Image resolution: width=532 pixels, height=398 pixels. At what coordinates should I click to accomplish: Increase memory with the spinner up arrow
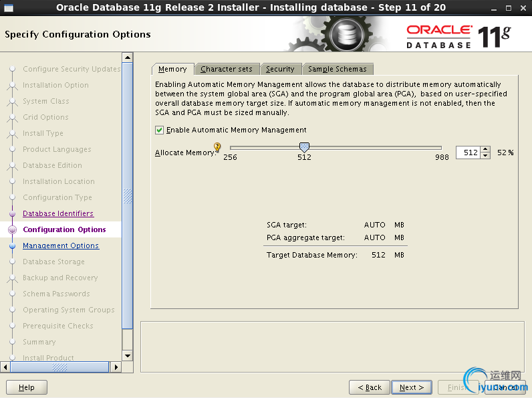pos(486,149)
